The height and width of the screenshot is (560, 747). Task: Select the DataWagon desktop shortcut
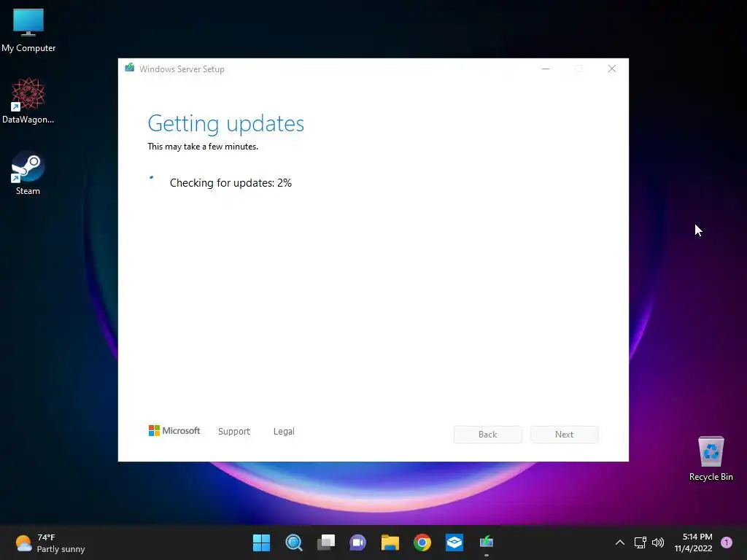(28, 101)
